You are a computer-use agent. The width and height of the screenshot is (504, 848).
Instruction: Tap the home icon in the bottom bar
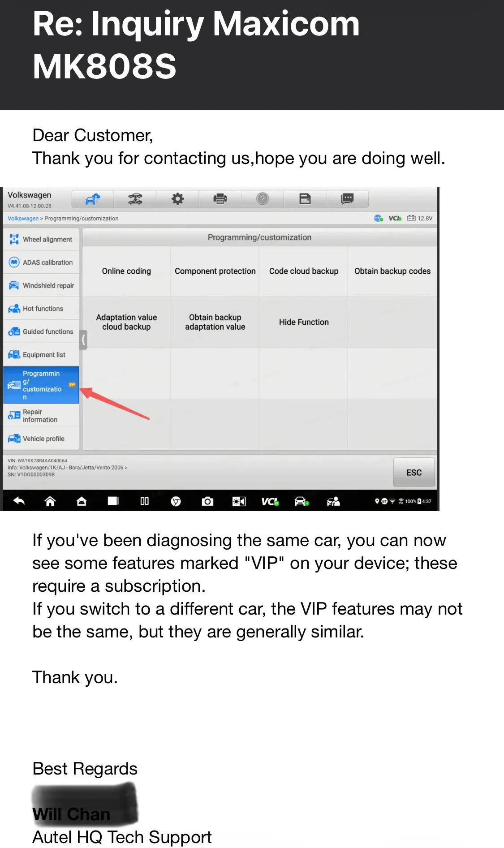(x=50, y=501)
